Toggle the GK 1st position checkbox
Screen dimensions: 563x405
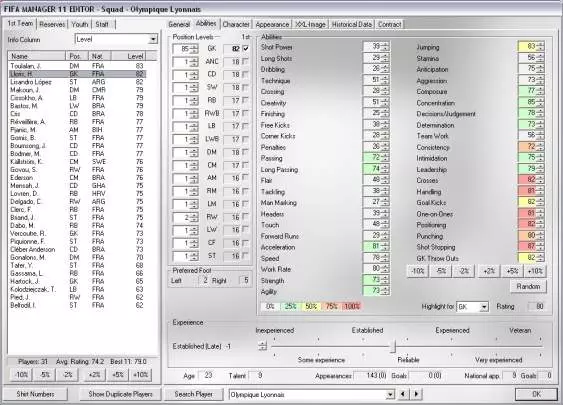246,48
